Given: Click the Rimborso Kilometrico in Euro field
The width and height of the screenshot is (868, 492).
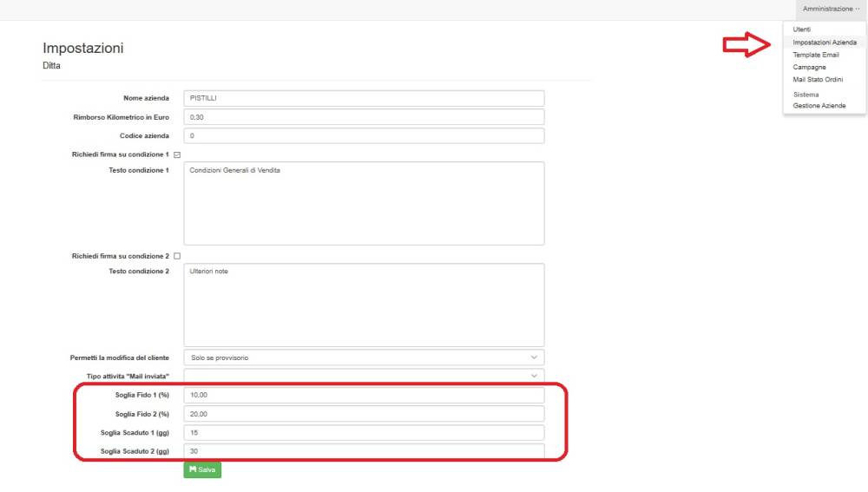Looking at the screenshot, I should (364, 116).
